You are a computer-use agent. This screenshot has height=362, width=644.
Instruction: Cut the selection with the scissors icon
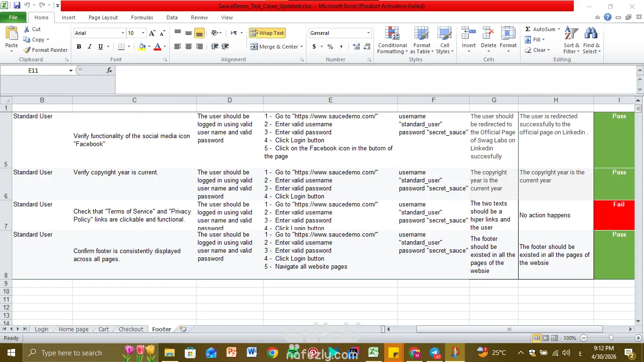click(x=27, y=29)
